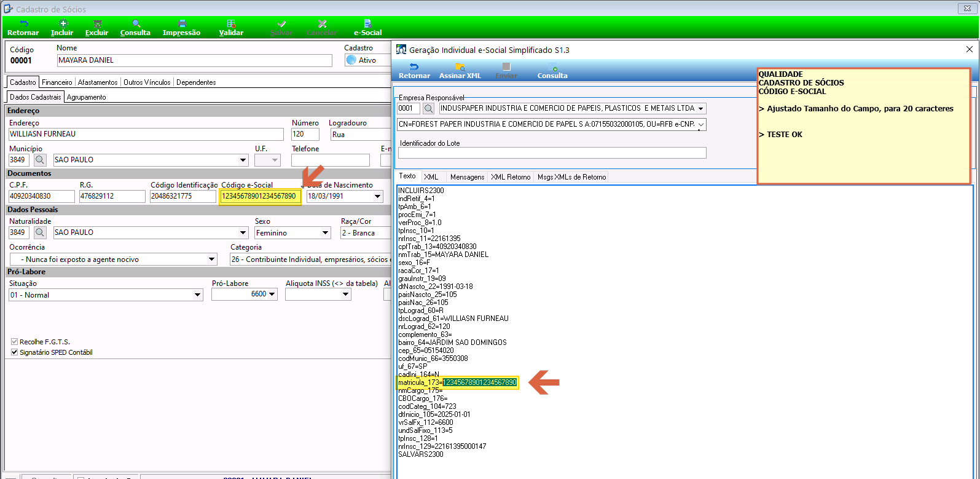Click the cpfTrab_13=40920340830 line
The height and width of the screenshot is (479, 980).
(437, 247)
